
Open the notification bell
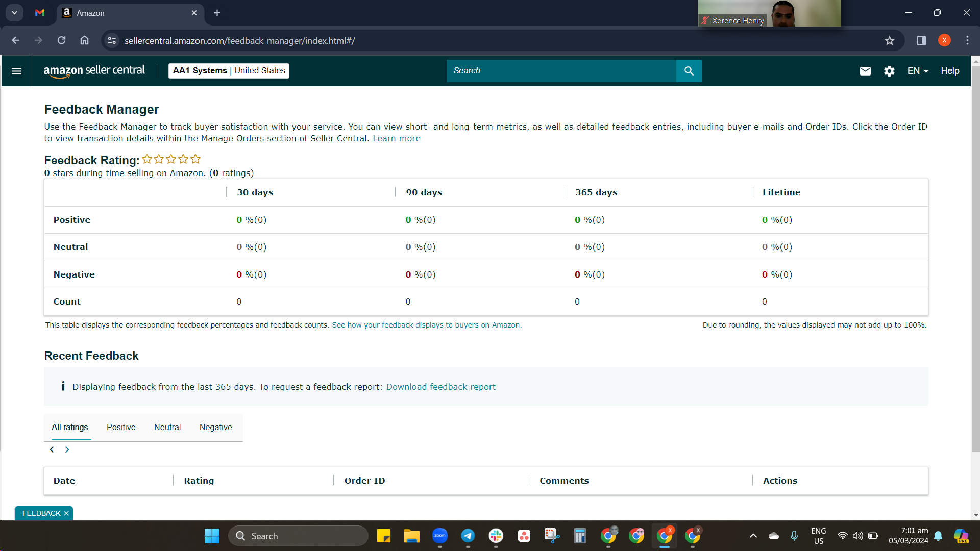(x=938, y=536)
